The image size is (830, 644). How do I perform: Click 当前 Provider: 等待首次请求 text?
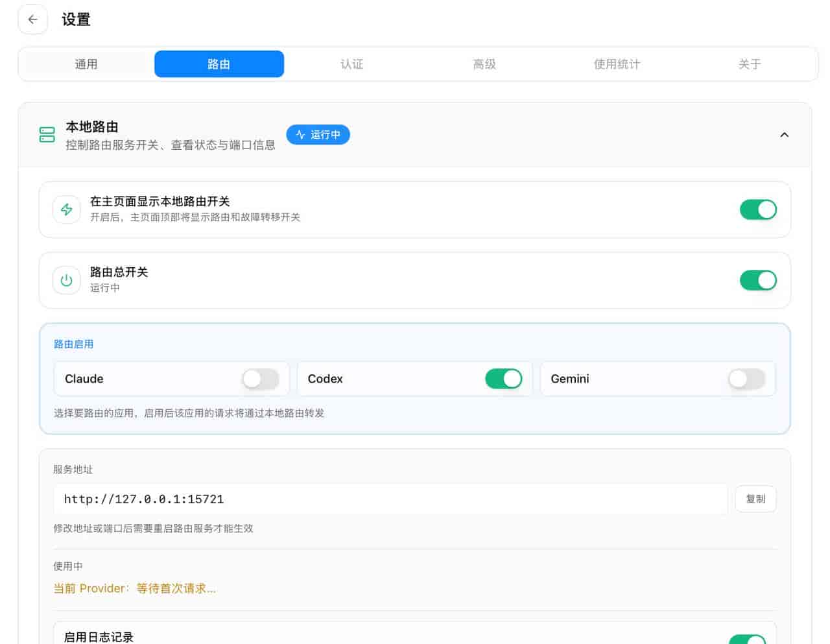click(134, 588)
